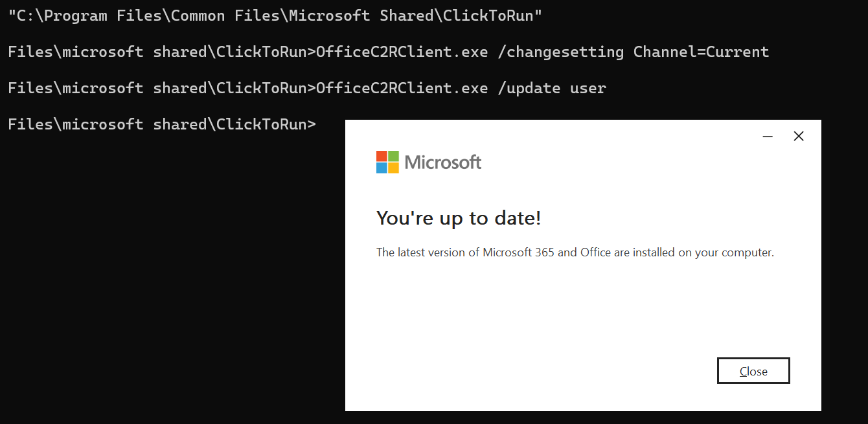
Task: Click "Channel=Current" in the terminal
Action: tap(701, 52)
